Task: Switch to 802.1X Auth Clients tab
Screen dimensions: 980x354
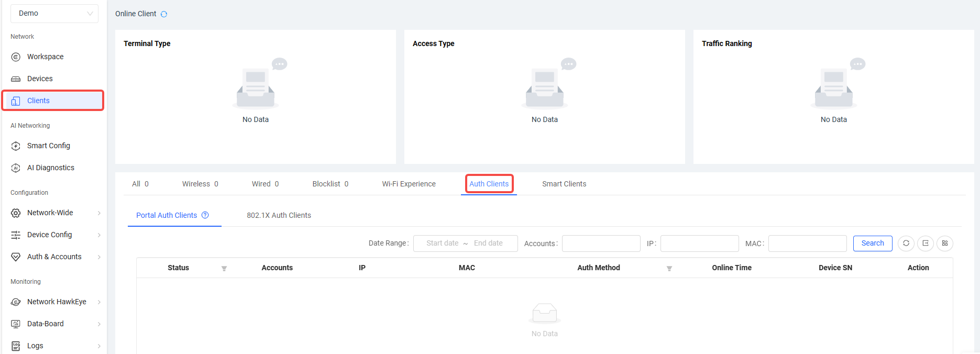Action: (279, 215)
